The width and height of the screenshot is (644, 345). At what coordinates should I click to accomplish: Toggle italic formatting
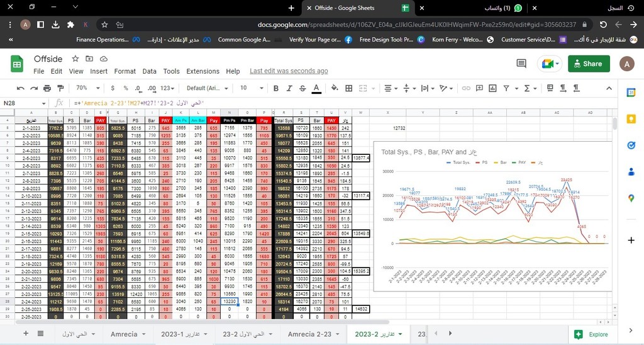point(289,88)
